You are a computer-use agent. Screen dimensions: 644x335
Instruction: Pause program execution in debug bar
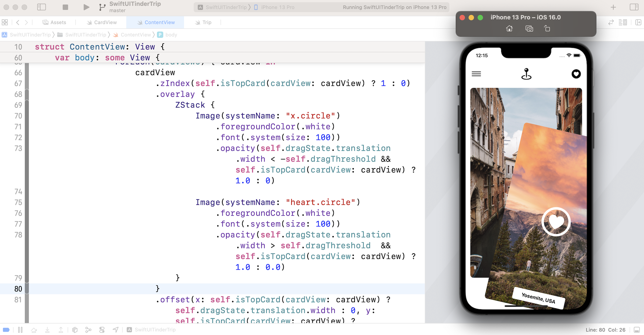tap(20, 330)
